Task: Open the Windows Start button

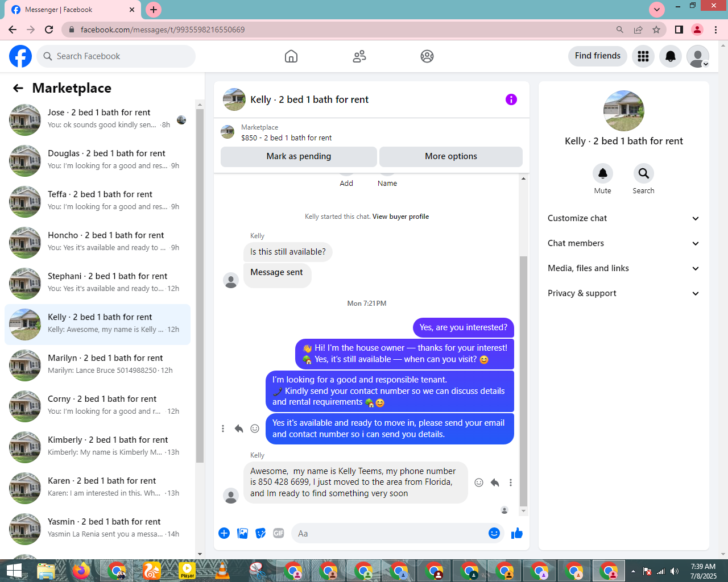Action: point(14,571)
